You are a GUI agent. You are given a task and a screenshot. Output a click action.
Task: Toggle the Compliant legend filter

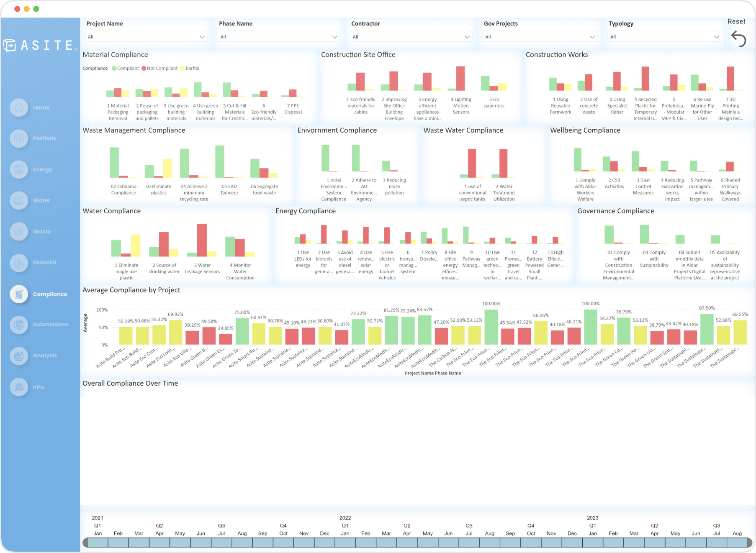125,68
